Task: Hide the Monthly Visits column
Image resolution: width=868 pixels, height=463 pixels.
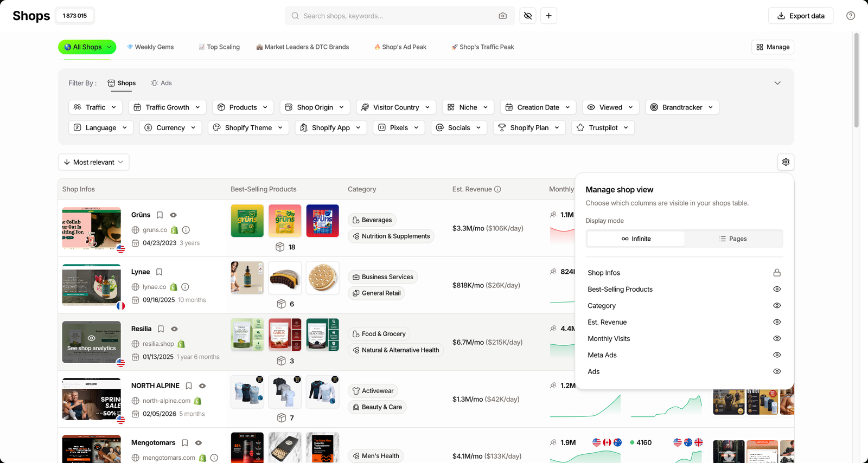Action: point(777,338)
